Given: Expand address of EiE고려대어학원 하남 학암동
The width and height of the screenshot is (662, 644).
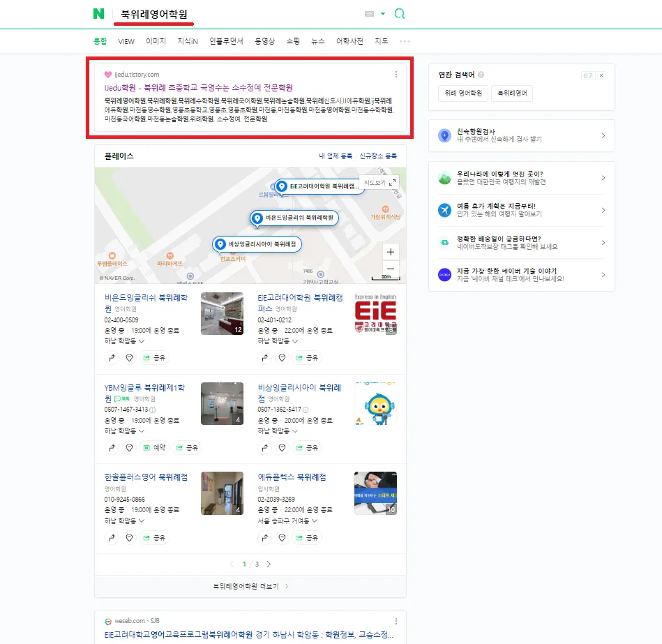Looking at the screenshot, I should coord(278,340).
